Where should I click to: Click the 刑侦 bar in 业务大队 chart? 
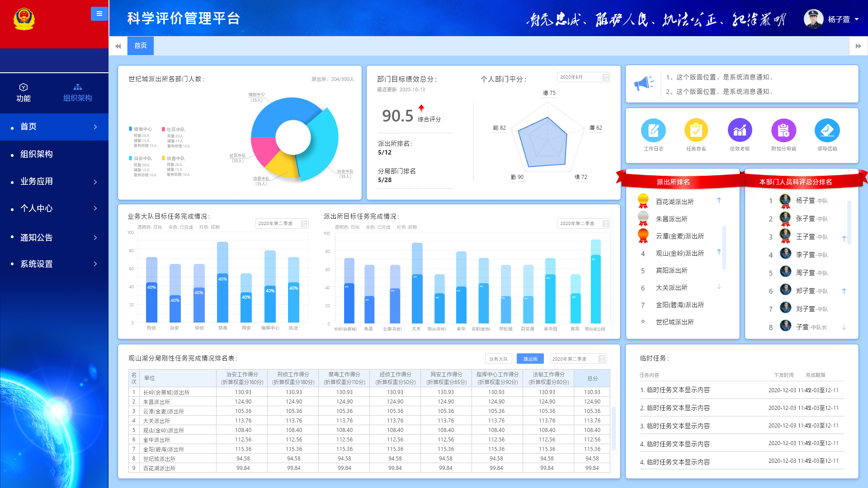(151, 290)
